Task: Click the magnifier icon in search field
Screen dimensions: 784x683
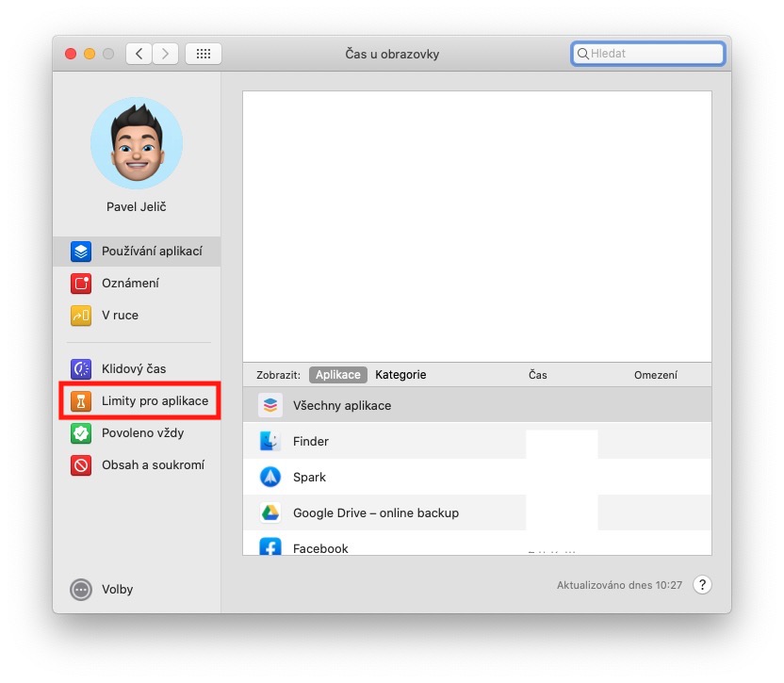Action: (582, 54)
